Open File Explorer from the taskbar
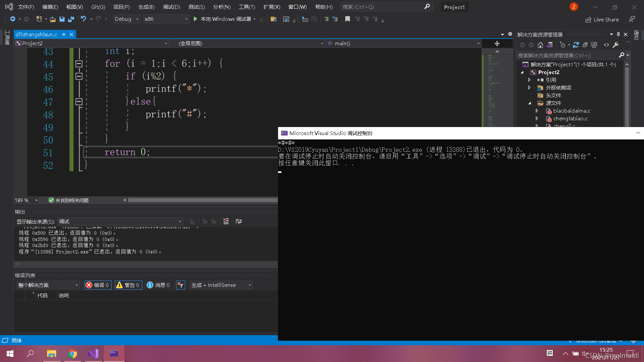Viewport: 644px width, 362px height. tap(51, 354)
